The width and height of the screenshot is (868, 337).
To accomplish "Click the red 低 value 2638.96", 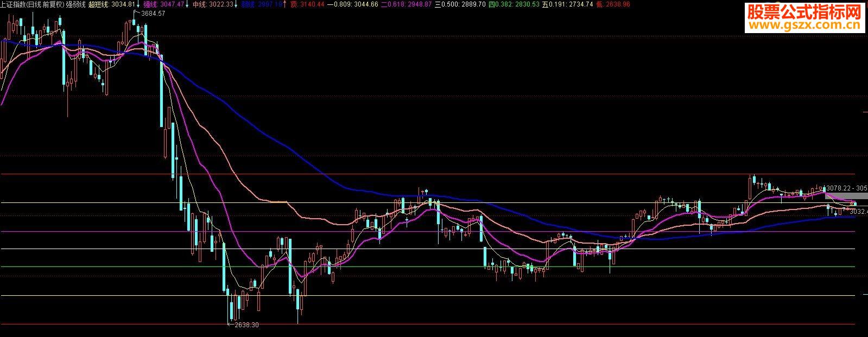I will click(x=618, y=4).
